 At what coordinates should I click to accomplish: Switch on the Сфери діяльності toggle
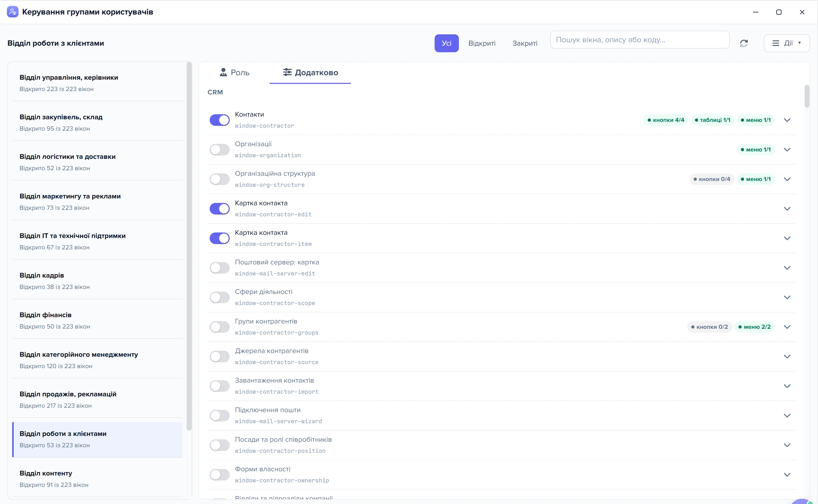point(219,297)
